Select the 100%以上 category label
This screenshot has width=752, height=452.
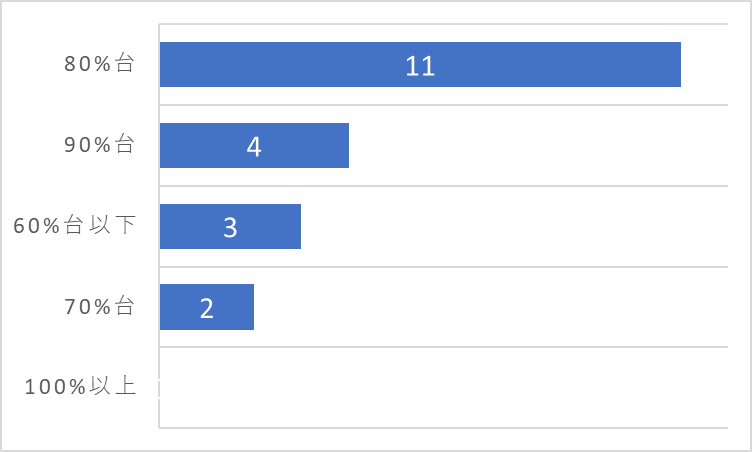pos(81,386)
